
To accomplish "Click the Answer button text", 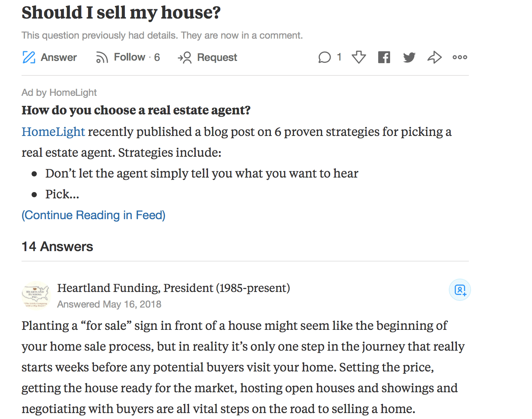I will tap(59, 57).
